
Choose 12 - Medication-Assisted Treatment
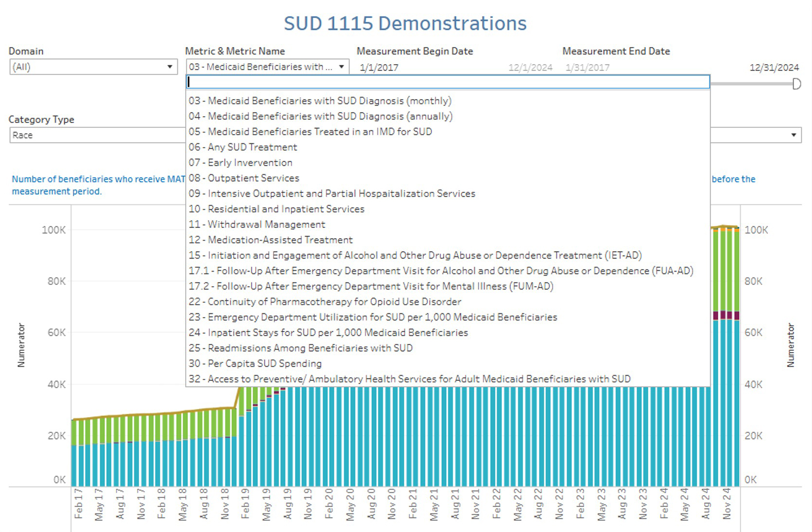tap(270, 240)
